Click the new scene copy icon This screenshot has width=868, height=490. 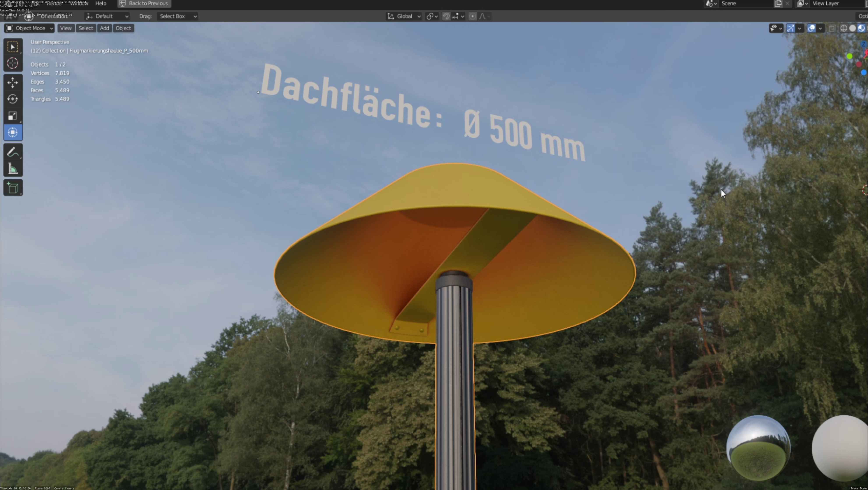(x=778, y=3)
